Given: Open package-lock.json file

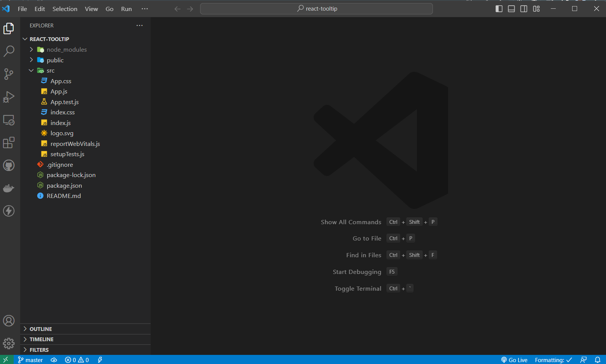Looking at the screenshot, I should [85, 175].
